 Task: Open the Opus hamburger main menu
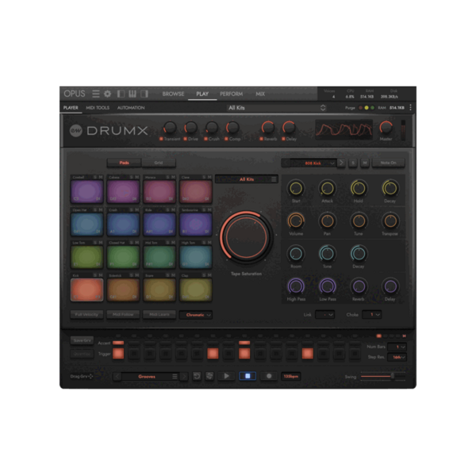pos(96,94)
